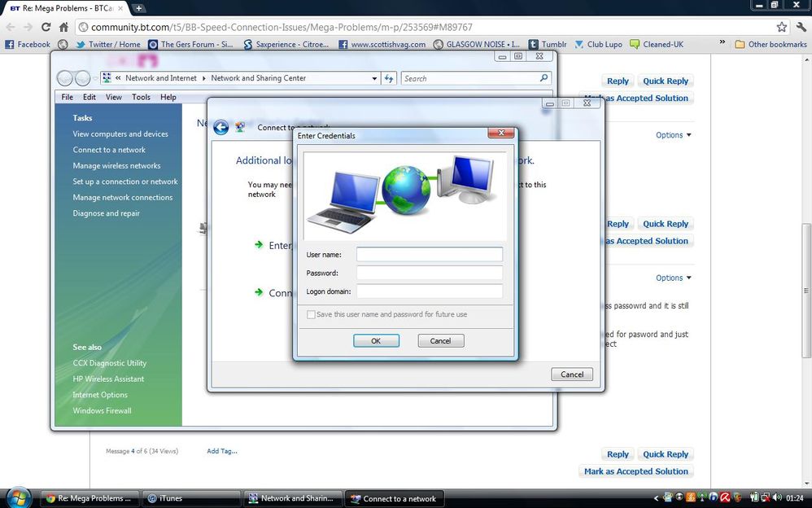The image size is (812, 508).
Task: Open the Chrome wrench customization menu
Action: click(x=800, y=26)
